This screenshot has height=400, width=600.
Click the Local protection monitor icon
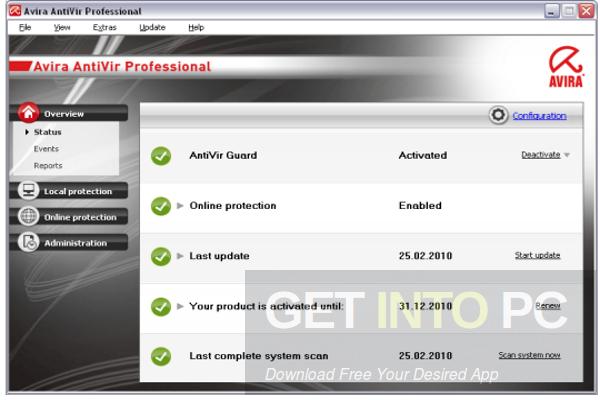pos(27,191)
